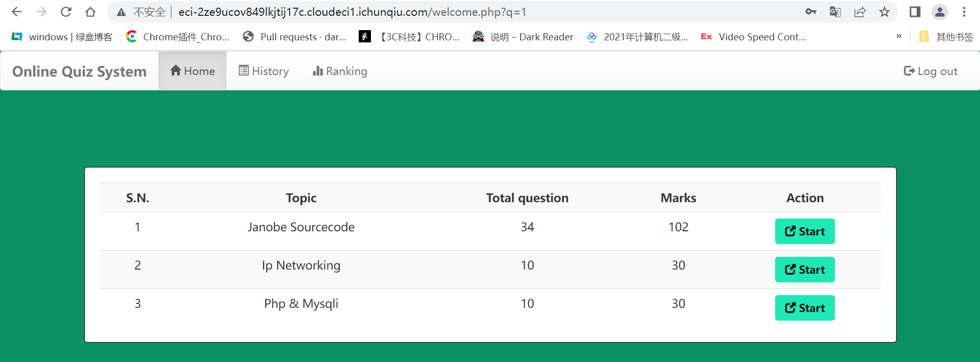Click the address bar URL
Viewport: 980px width, 362px height.
352,12
